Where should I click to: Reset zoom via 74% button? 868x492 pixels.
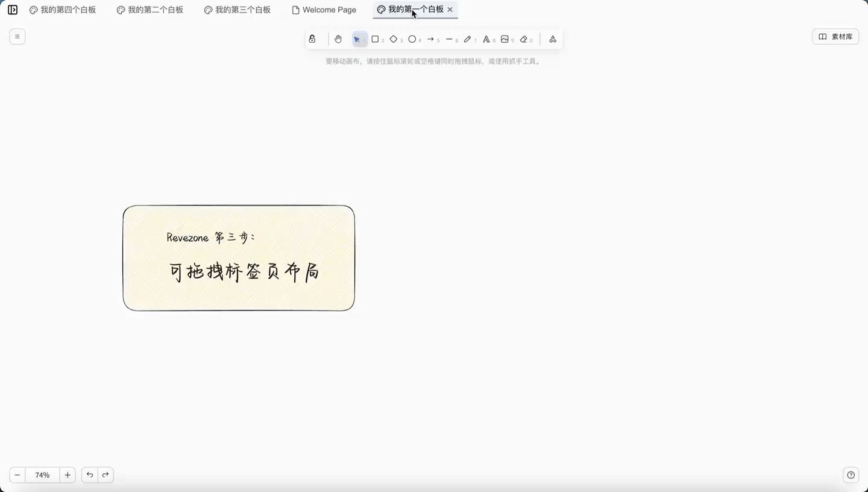click(42, 475)
